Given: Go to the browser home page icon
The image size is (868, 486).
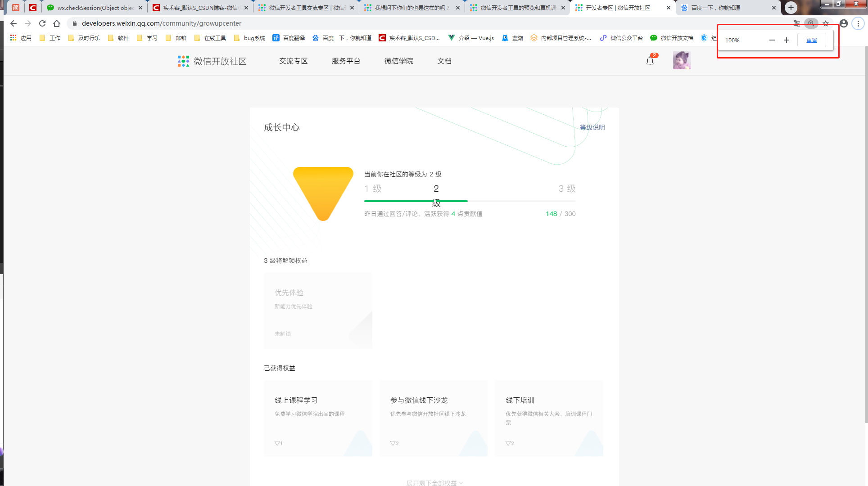Looking at the screenshot, I should pyautogui.click(x=57, y=23).
